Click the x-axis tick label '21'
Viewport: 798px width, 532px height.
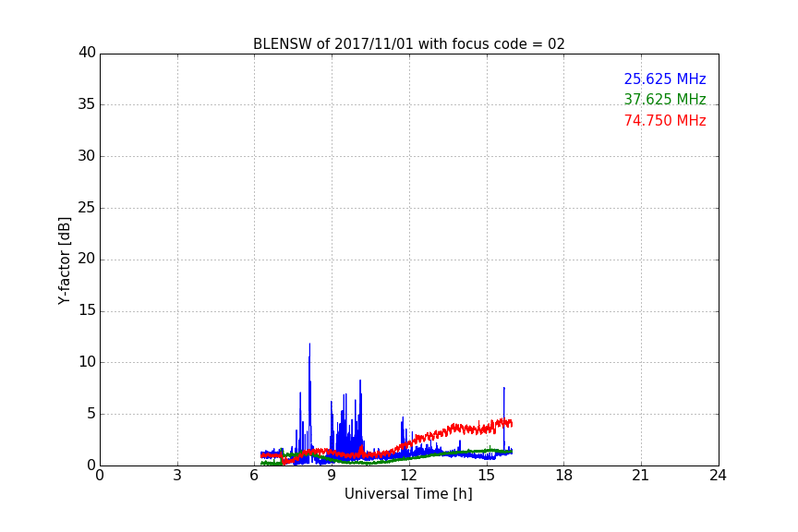(x=641, y=476)
